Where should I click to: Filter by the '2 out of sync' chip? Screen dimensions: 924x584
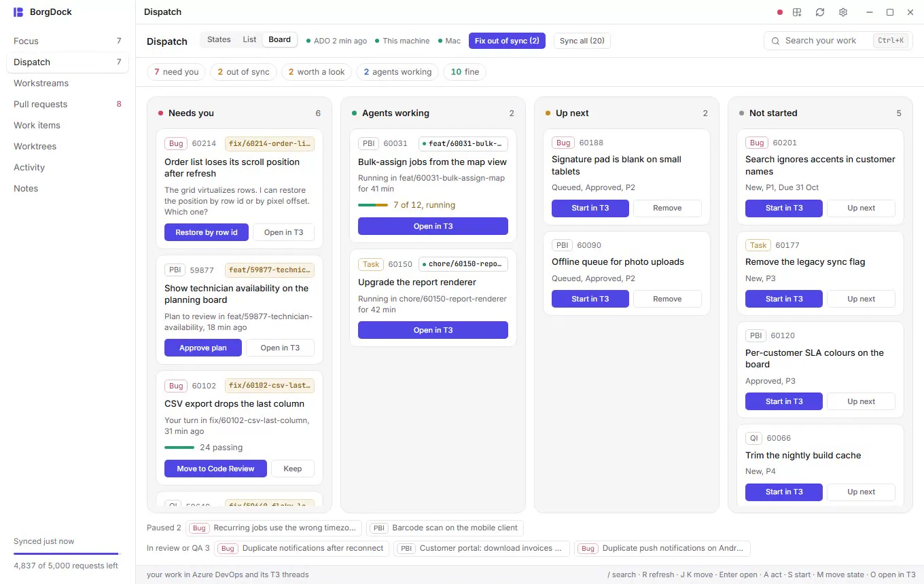click(244, 72)
